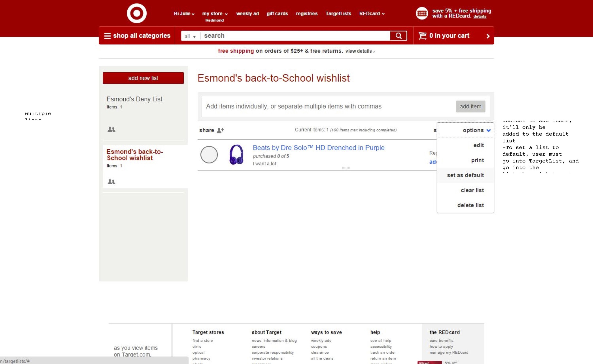Click the share label on the list
The image size is (593, 364).
click(207, 130)
